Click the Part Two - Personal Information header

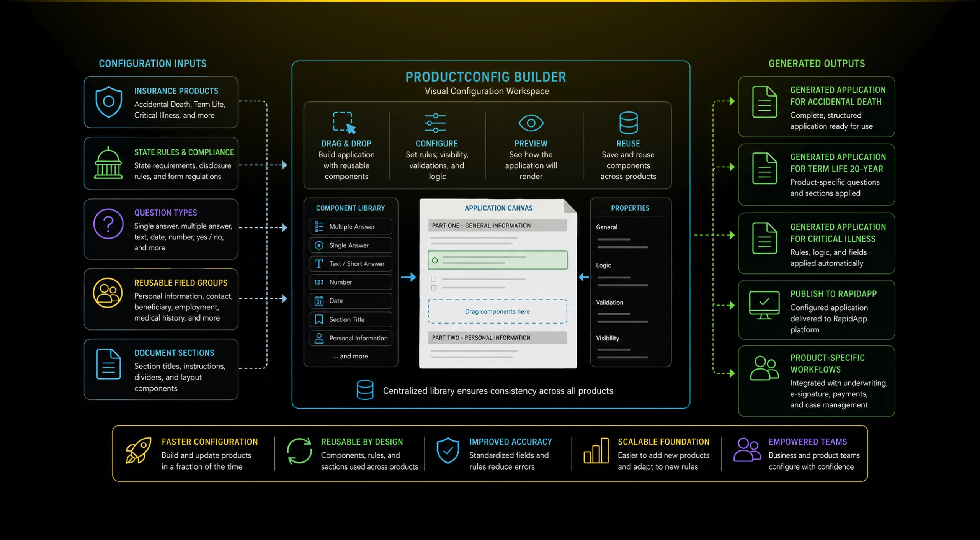tap(497, 338)
